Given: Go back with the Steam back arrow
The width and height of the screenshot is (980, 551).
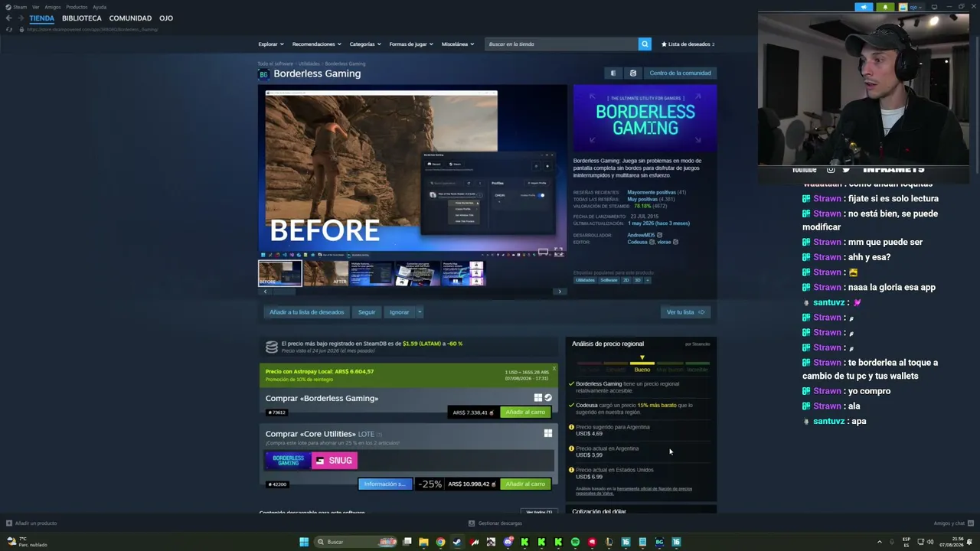Looking at the screenshot, I should pos(8,18).
